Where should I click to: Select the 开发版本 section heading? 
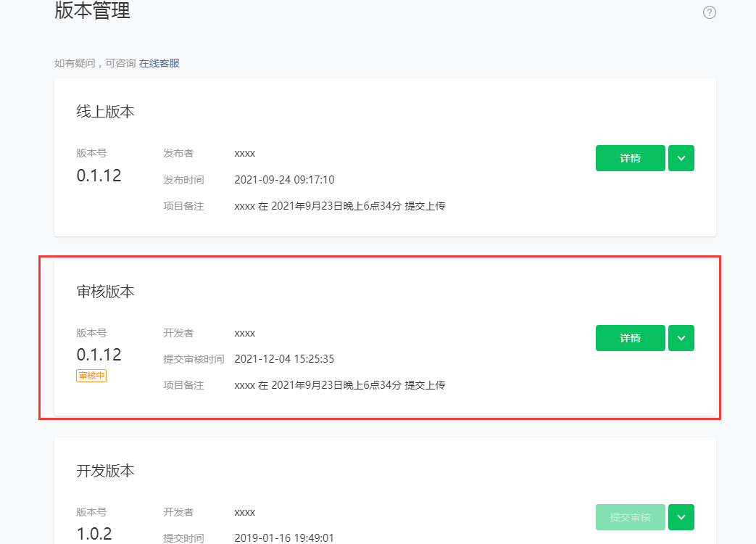click(x=106, y=471)
